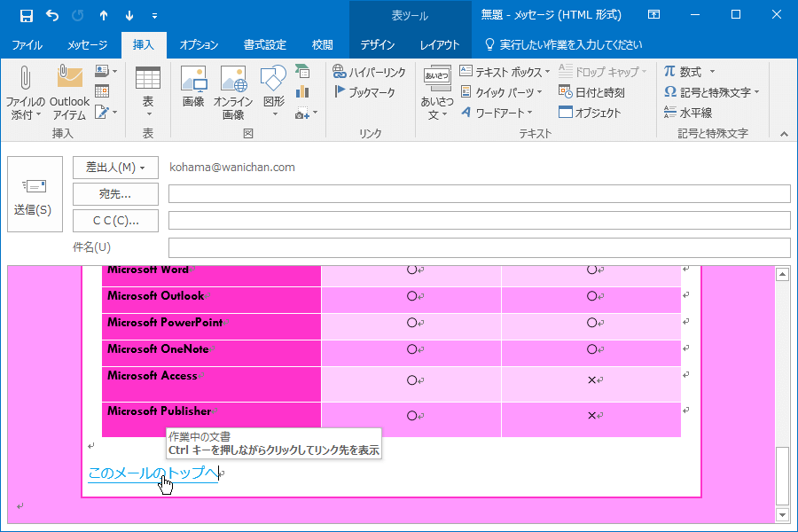Collapse the ribbon with the chevron
798x532 pixels.
pyautogui.click(x=784, y=134)
